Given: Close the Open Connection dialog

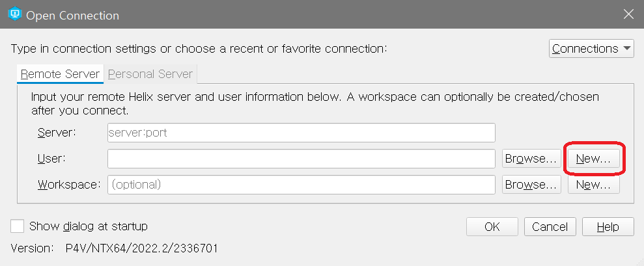Looking at the screenshot, I should click(629, 14).
